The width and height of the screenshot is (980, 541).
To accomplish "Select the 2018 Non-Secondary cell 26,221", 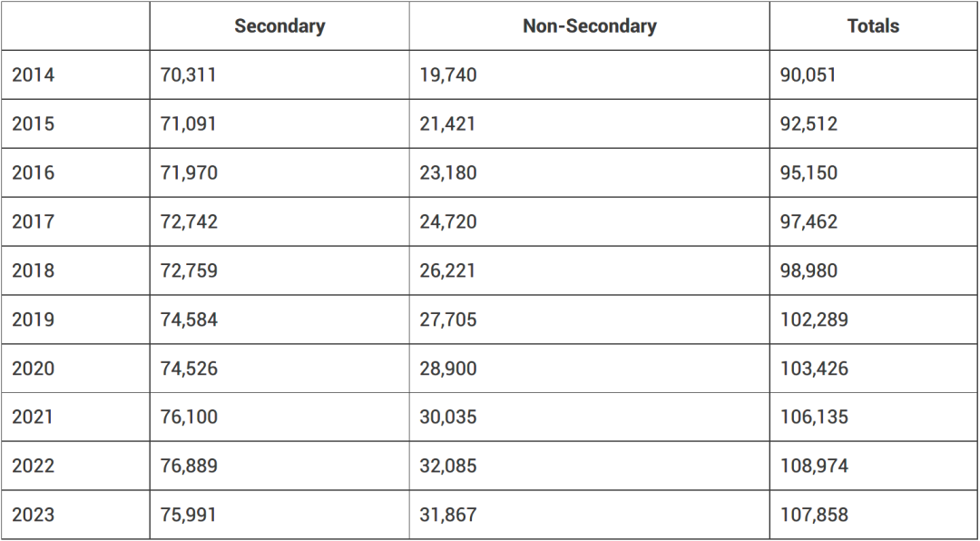I will [447, 270].
